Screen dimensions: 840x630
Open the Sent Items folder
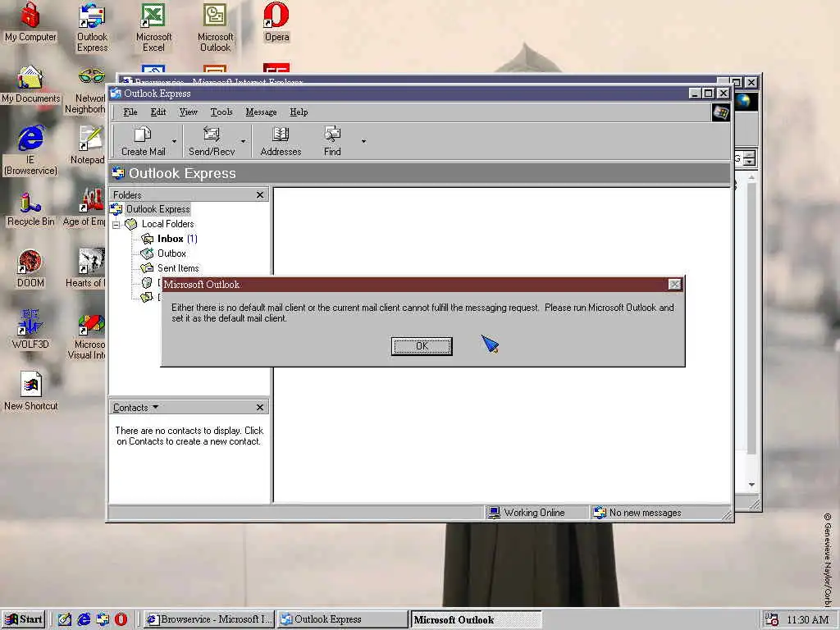(x=178, y=268)
